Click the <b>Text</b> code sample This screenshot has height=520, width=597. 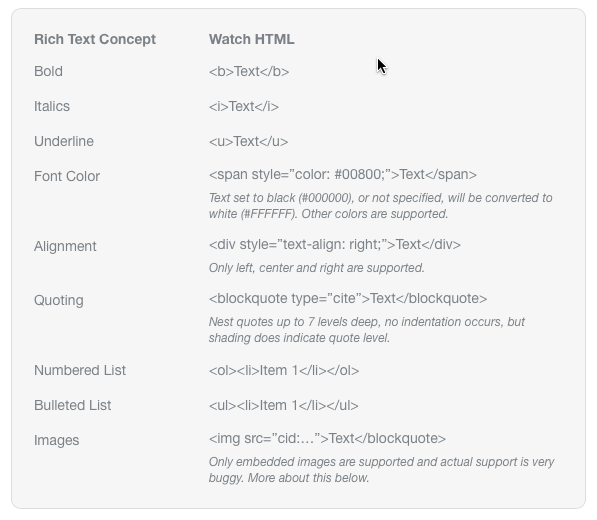tap(249, 71)
